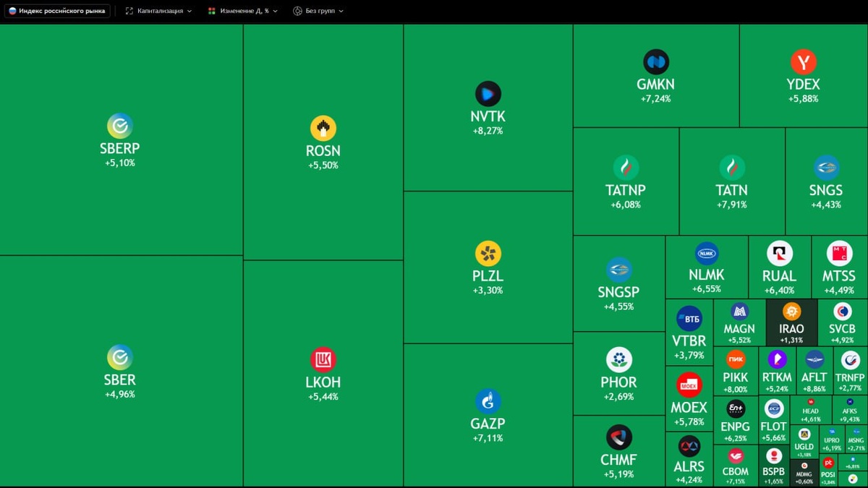The image size is (868, 488).
Task: Click the PIKK PIK logo
Action: pos(736,359)
